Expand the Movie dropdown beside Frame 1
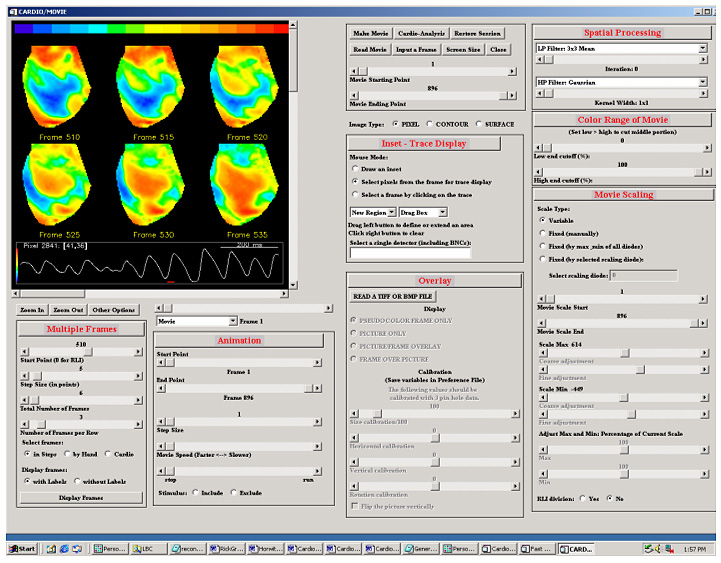 [196, 321]
